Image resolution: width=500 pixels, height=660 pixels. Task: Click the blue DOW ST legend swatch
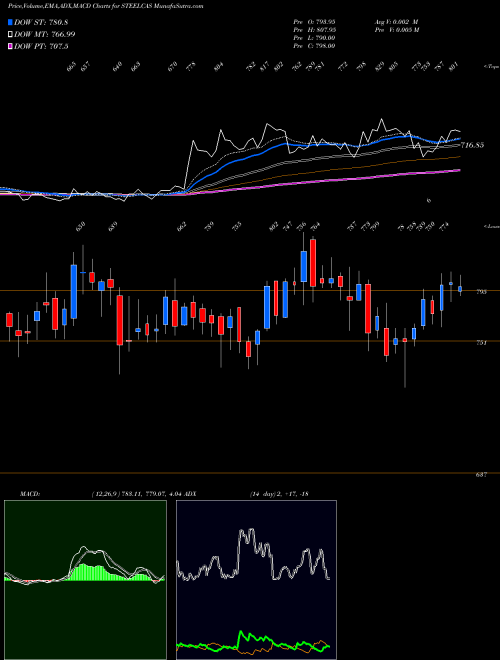pos(10,23)
